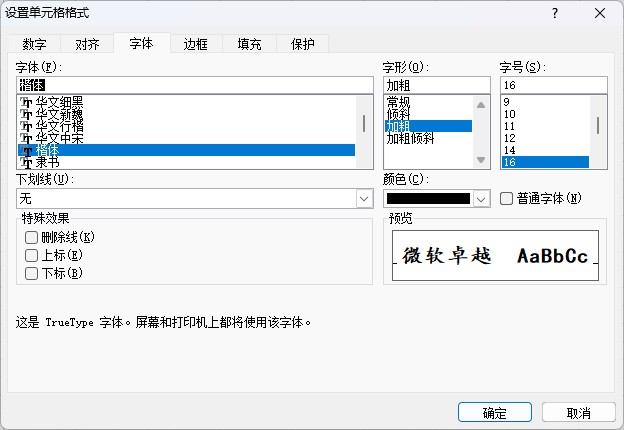The image size is (624, 430).
Task: Choose 华文行楷 font
Action: coord(186,126)
